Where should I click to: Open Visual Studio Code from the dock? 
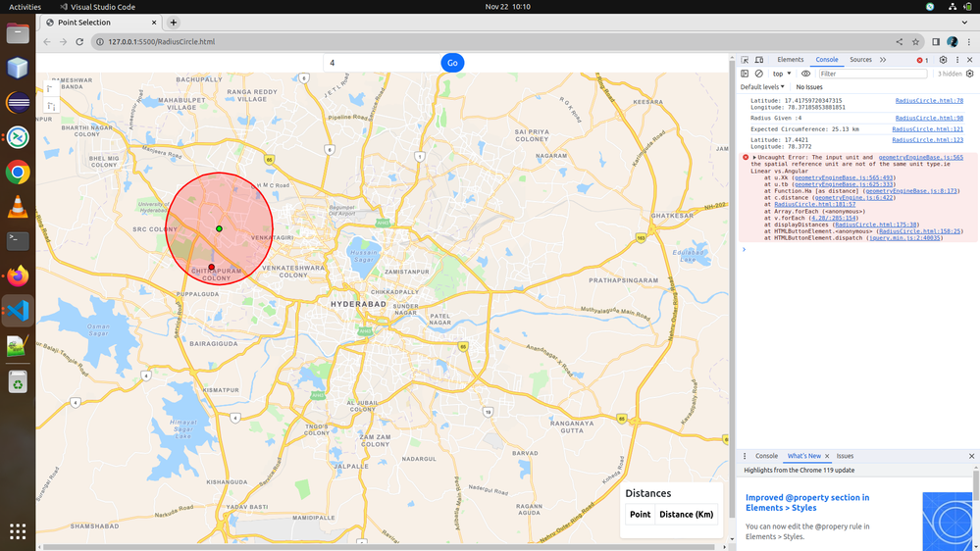click(18, 311)
